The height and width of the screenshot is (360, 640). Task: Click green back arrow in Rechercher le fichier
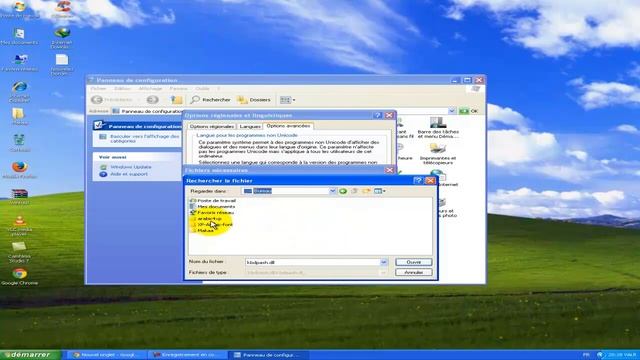pos(343,191)
